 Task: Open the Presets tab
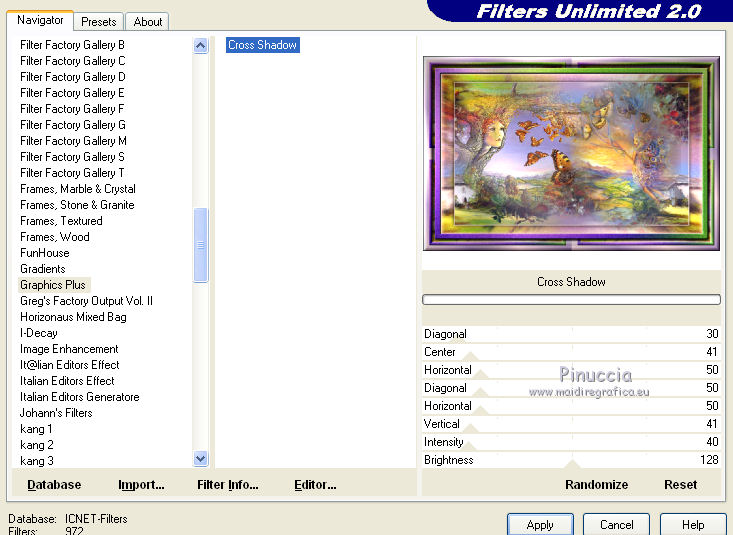point(99,22)
